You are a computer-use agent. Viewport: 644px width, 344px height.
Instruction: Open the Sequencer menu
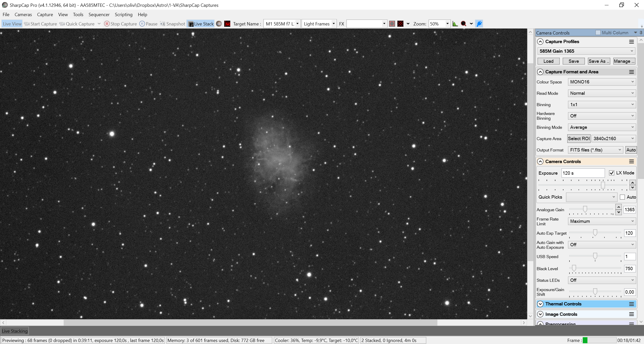(99, 15)
